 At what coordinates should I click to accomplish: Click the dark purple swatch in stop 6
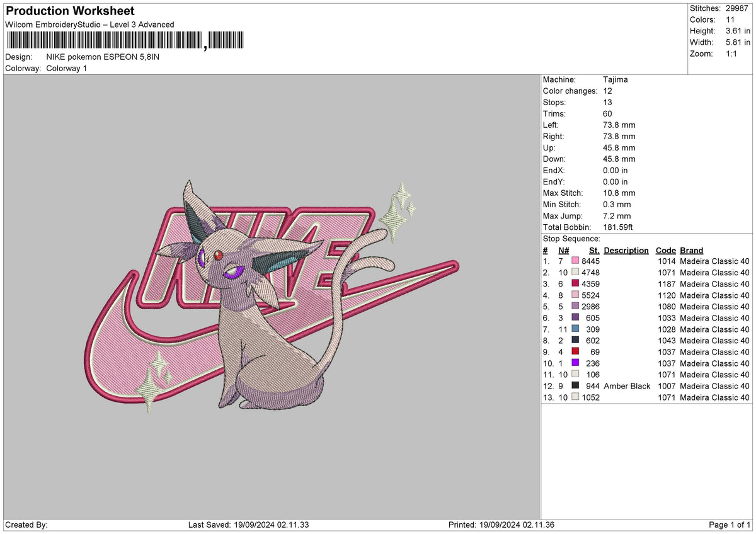pos(575,317)
